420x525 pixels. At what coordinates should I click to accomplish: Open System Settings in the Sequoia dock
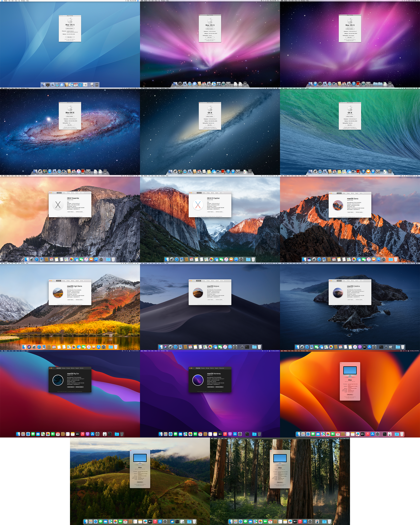click(x=310, y=521)
